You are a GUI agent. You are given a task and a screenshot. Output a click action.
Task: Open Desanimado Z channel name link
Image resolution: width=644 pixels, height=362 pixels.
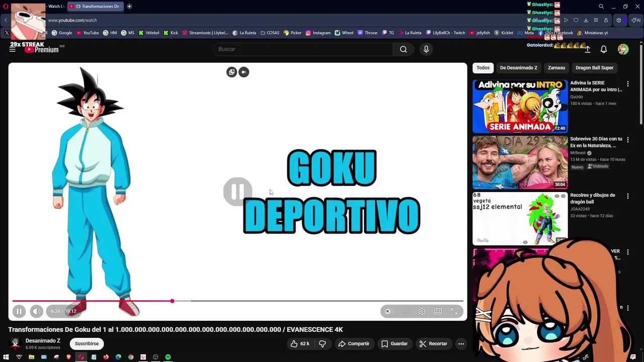pyautogui.click(x=43, y=340)
